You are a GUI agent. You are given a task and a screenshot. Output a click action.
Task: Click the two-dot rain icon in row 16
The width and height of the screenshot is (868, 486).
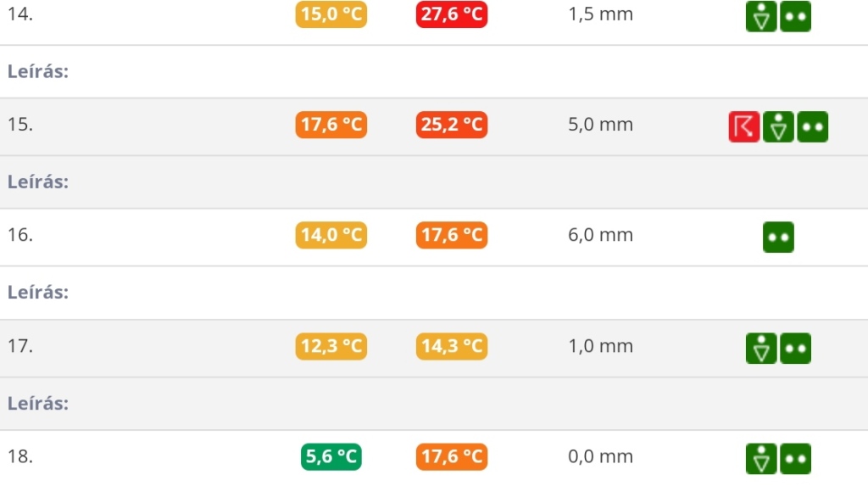(x=778, y=237)
